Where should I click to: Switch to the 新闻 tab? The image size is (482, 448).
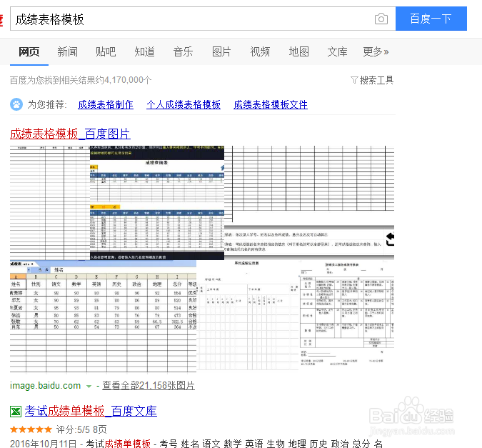tap(67, 51)
